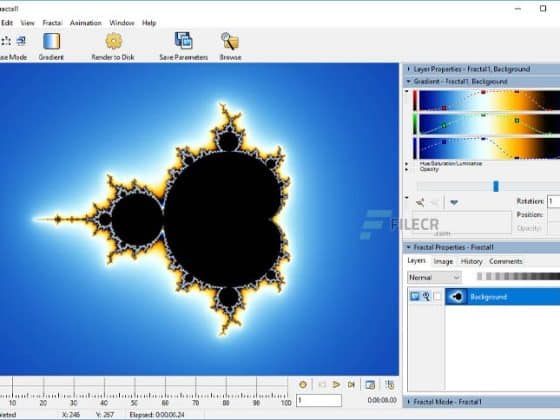
Task: Collapse the Gradient panel header
Action: tap(409, 81)
